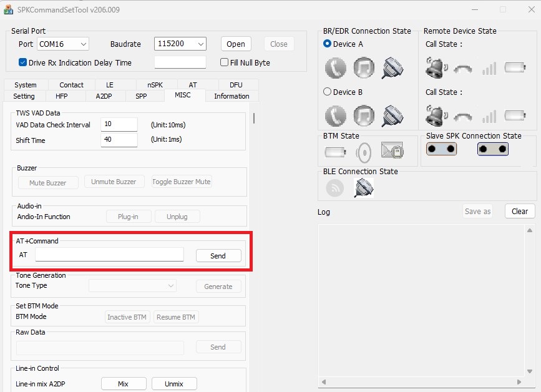541x392 pixels.
Task: Open the DFU tab
Action: (x=236, y=85)
